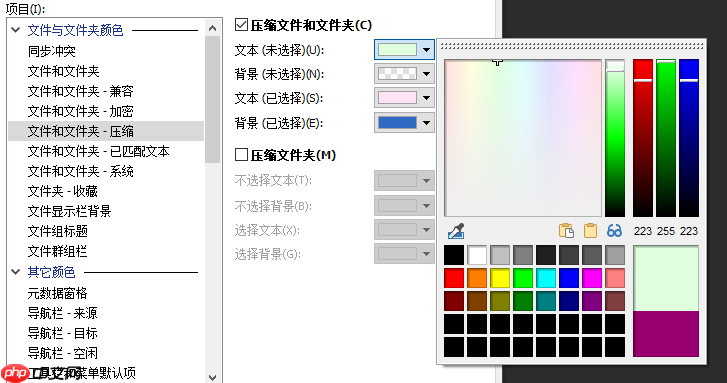Select 文件组标题 item
The width and height of the screenshot is (727, 383).
point(57,231)
